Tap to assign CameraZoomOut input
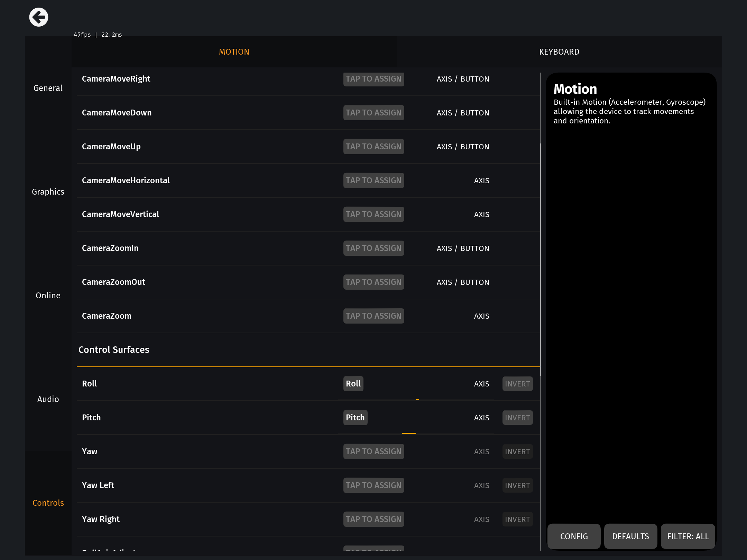747x560 pixels. (373, 282)
